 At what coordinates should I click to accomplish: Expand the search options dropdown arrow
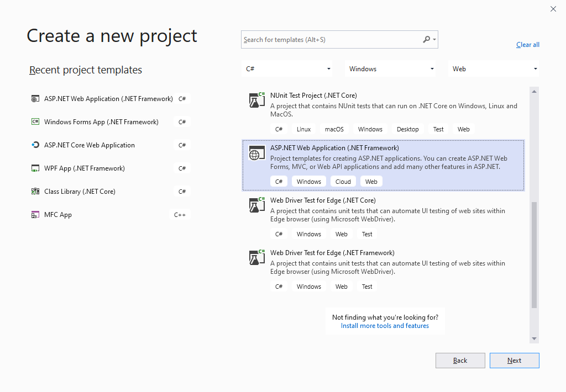click(x=434, y=40)
